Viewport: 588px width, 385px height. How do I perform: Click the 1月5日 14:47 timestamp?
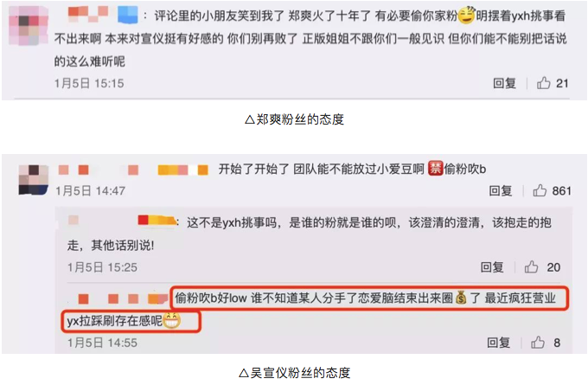pyautogui.click(x=90, y=190)
